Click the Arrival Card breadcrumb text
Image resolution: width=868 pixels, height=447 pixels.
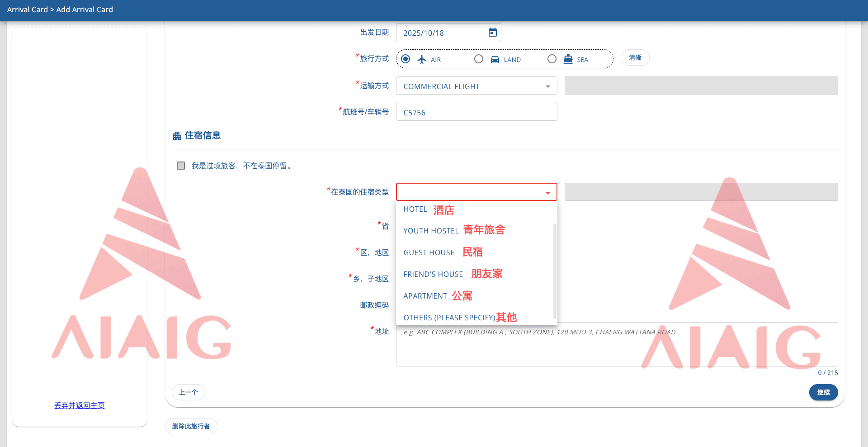coord(27,10)
